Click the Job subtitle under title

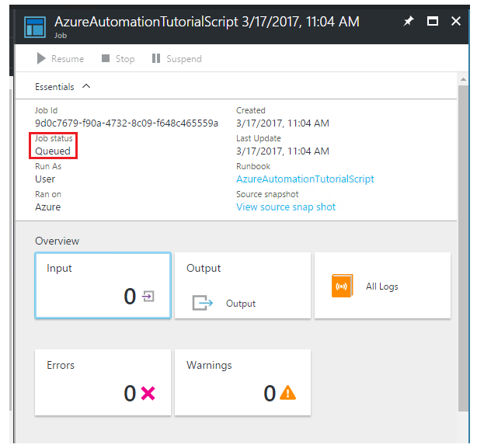pyautogui.click(x=61, y=36)
